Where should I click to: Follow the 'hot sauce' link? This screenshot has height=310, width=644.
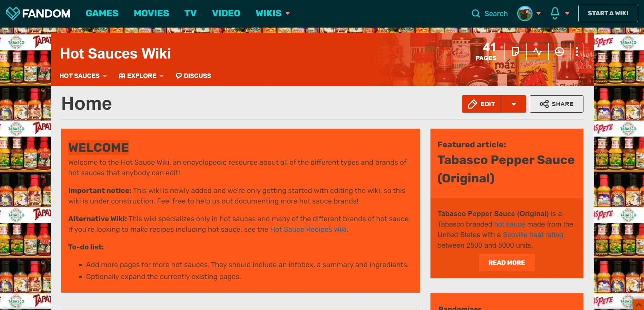point(509,224)
